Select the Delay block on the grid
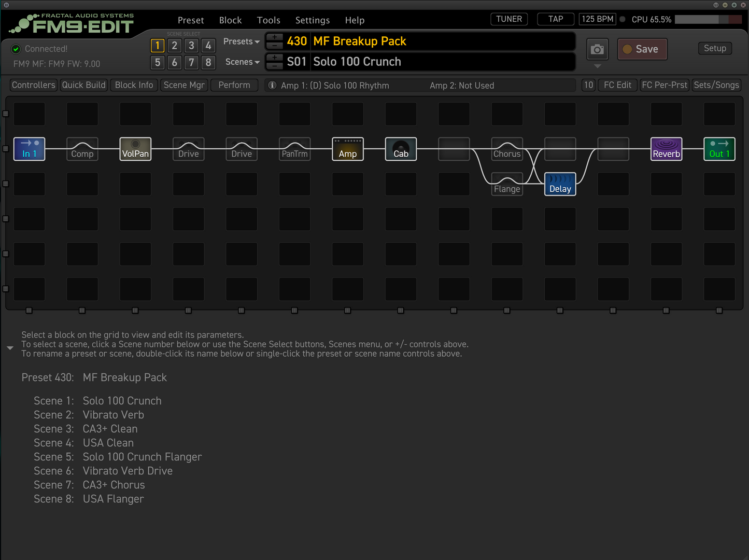This screenshot has width=749, height=560. [x=560, y=184]
